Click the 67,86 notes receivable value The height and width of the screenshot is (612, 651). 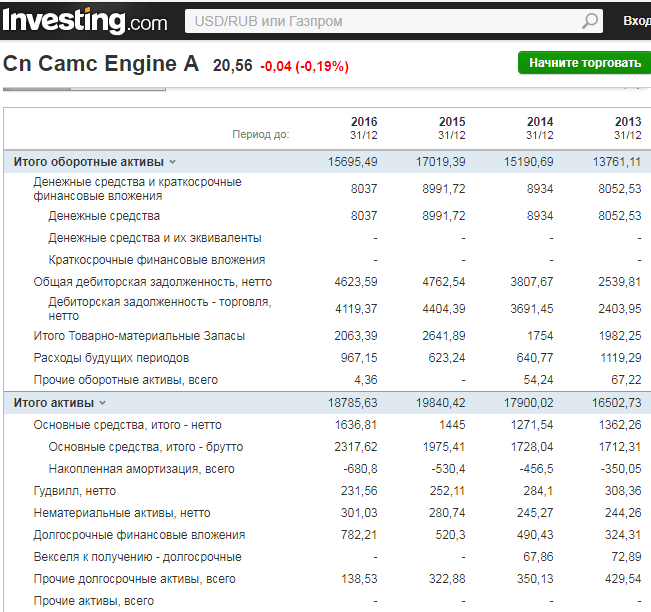click(x=538, y=557)
